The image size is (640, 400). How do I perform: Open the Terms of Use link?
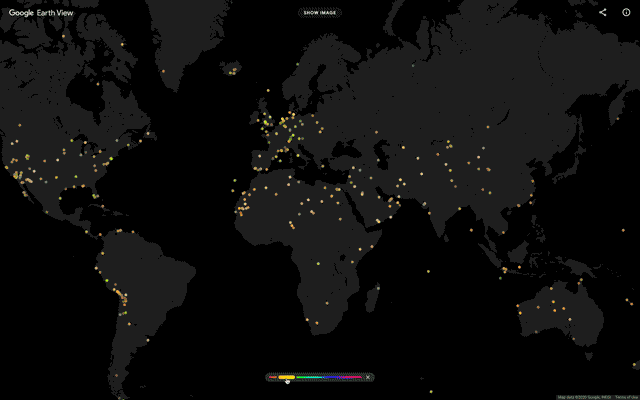[x=626, y=396]
